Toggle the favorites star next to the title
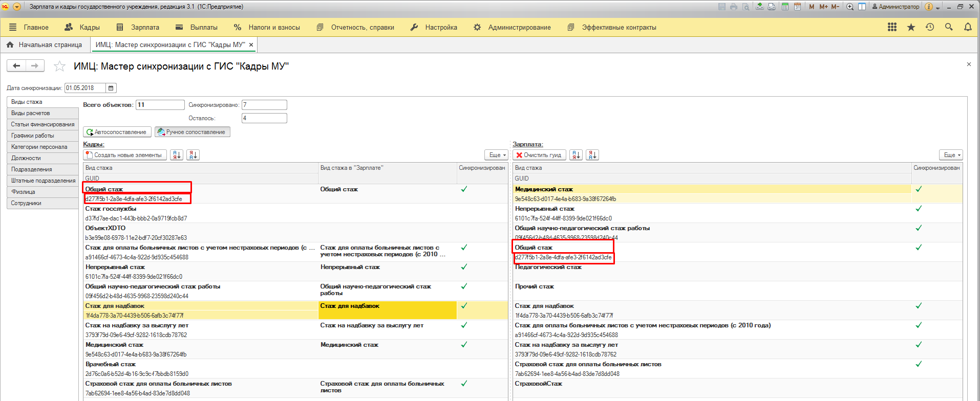This screenshot has height=401, width=980. coord(60,66)
